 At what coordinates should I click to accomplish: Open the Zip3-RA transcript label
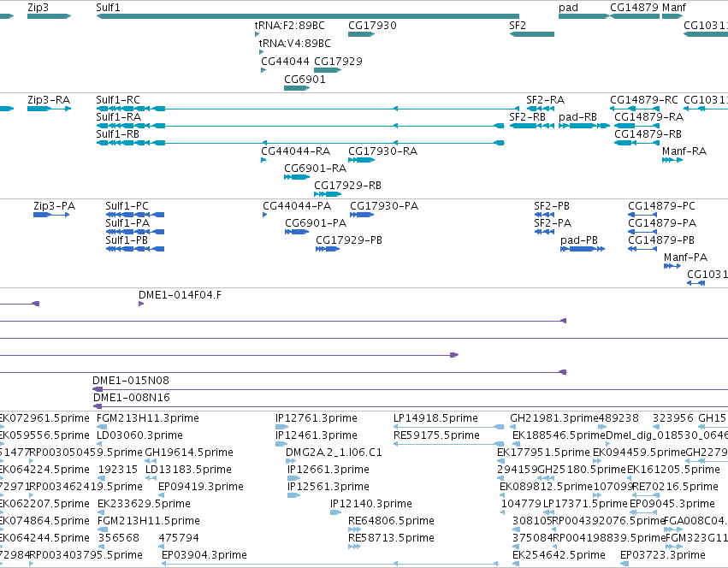[x=49, y=100]
